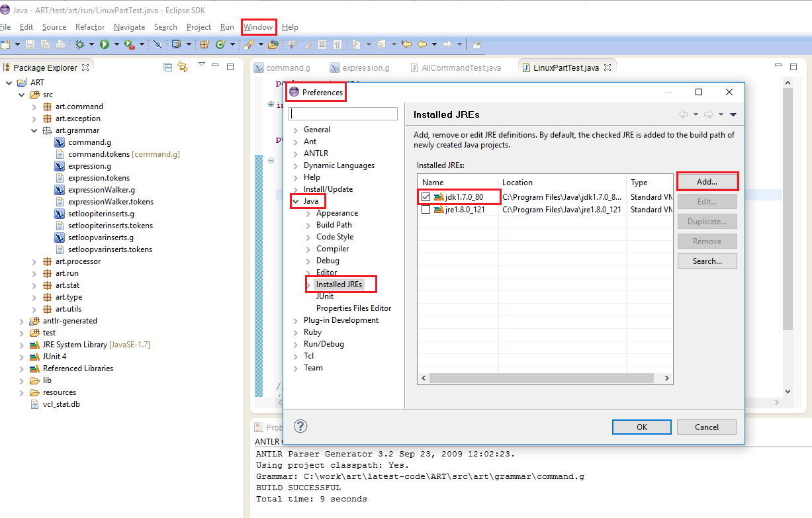The image size is (812, 518).
Task: Click the Previous Annotation toolbar icon
Action: 381,44
